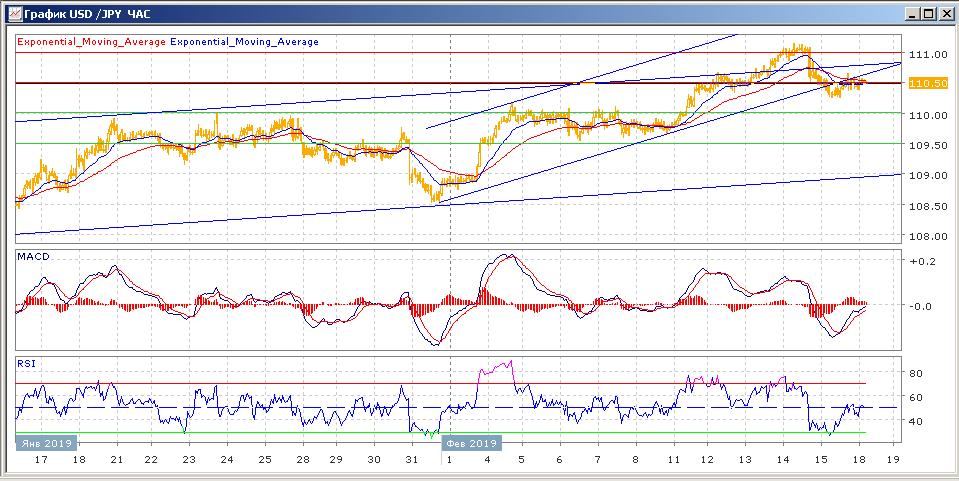Click the Фев 2019 month marker

point(469,443)
